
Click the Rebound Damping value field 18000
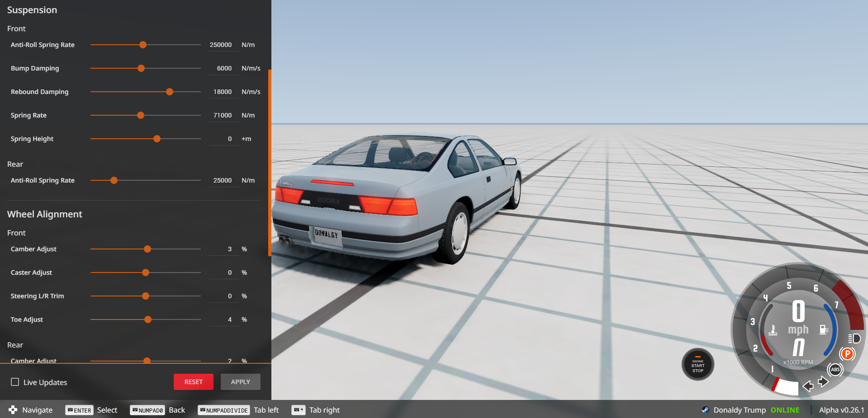pyautogui.click(x=223, y=92)
